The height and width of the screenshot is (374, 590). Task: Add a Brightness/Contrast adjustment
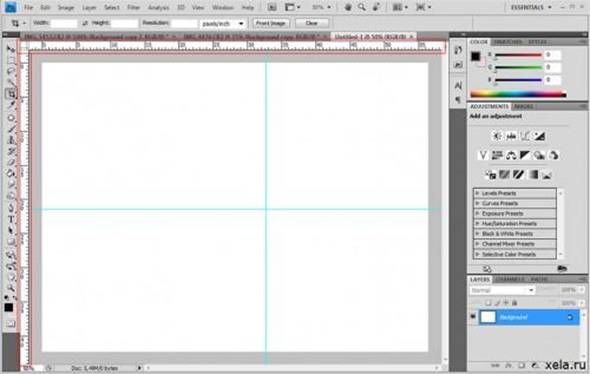coord(497,136)
